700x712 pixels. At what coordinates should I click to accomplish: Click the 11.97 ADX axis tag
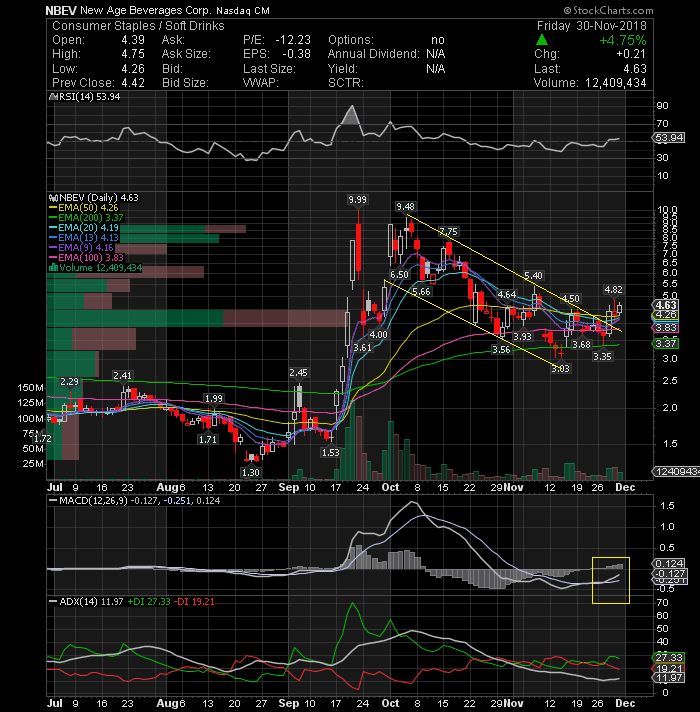[669, 678]
